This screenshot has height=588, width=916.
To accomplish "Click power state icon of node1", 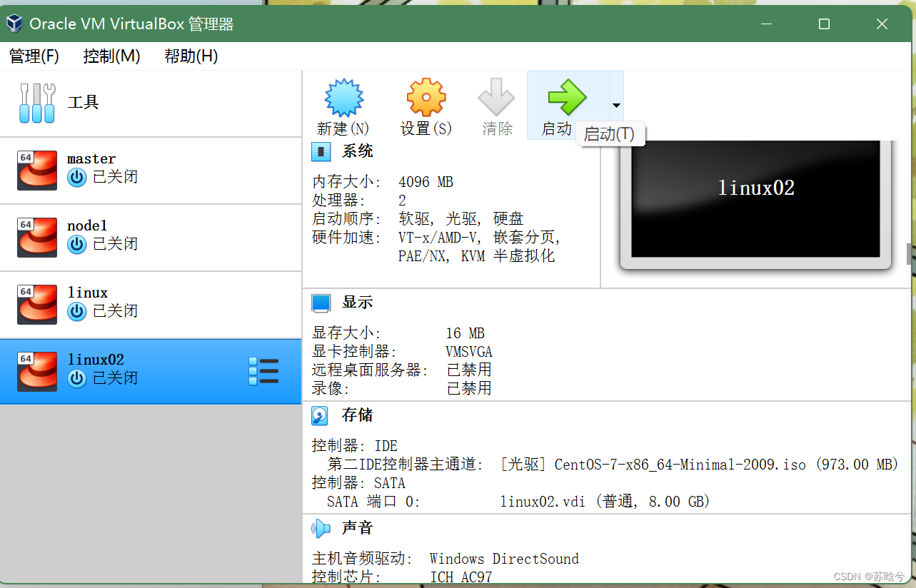I will click(77, 244).
